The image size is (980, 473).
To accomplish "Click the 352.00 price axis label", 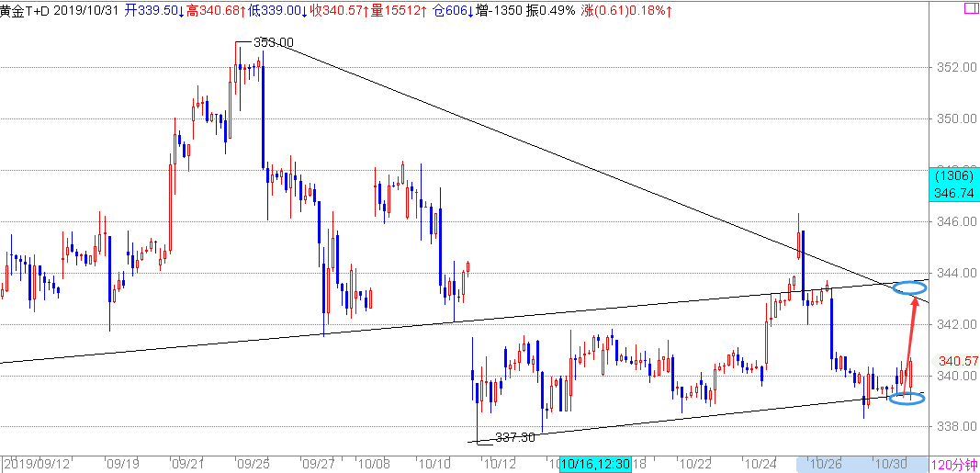I will pyautogui.click(x=955, y=67).
